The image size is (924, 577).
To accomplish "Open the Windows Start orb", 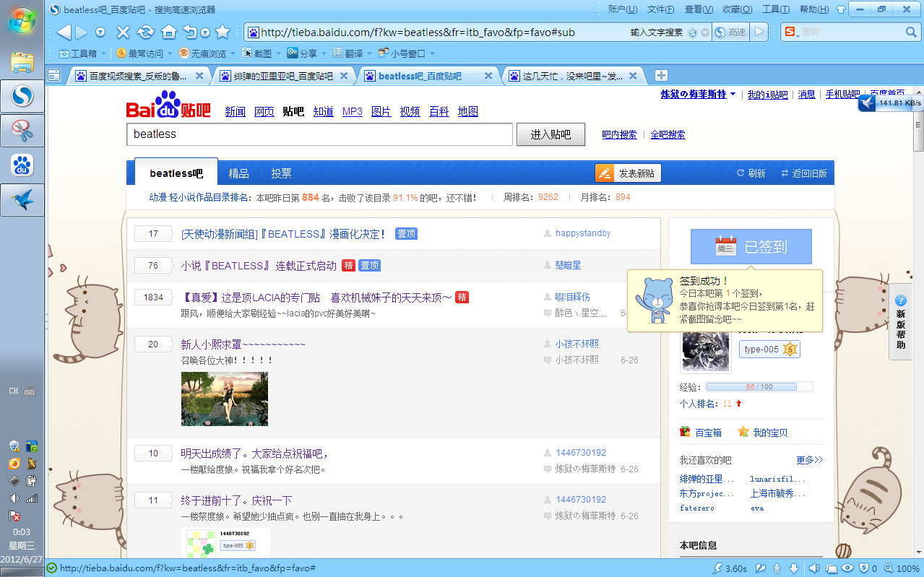I will [x=22, y=22].
